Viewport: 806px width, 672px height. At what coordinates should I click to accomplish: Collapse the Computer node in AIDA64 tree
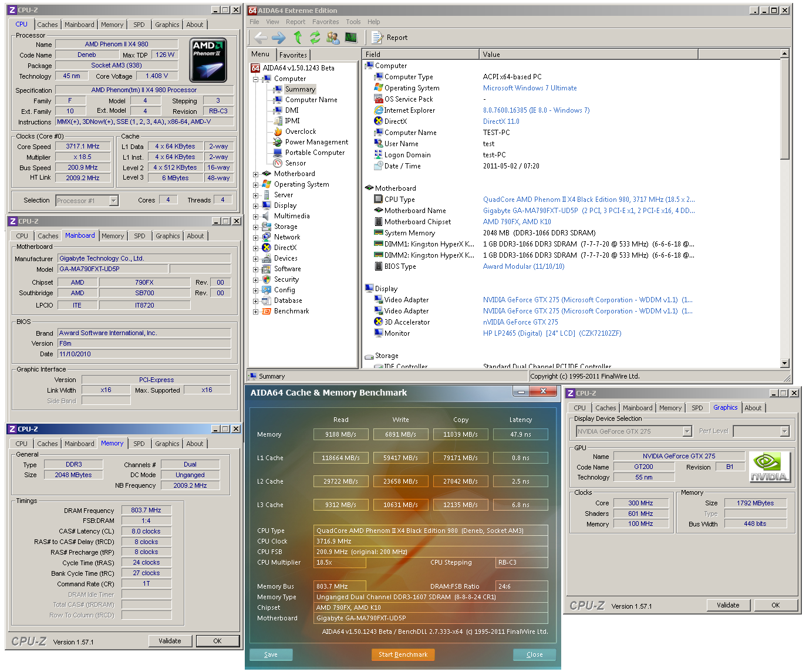256,79
